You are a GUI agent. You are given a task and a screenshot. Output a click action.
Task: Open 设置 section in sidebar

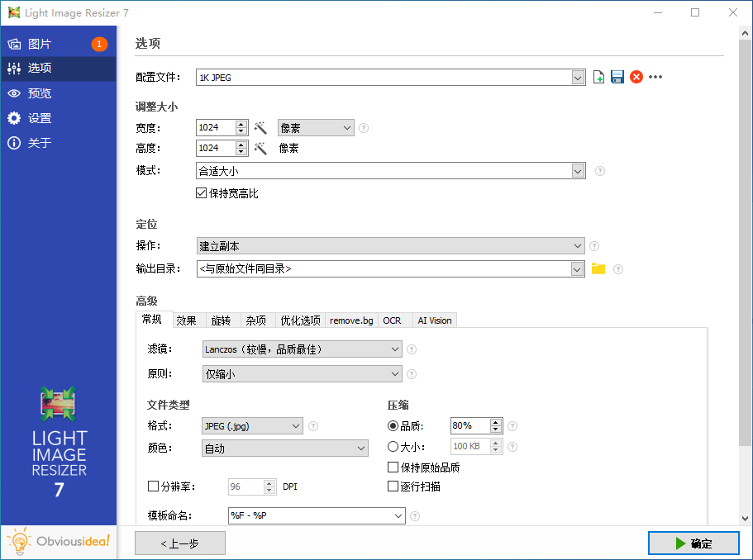click(x=58, y=118)
